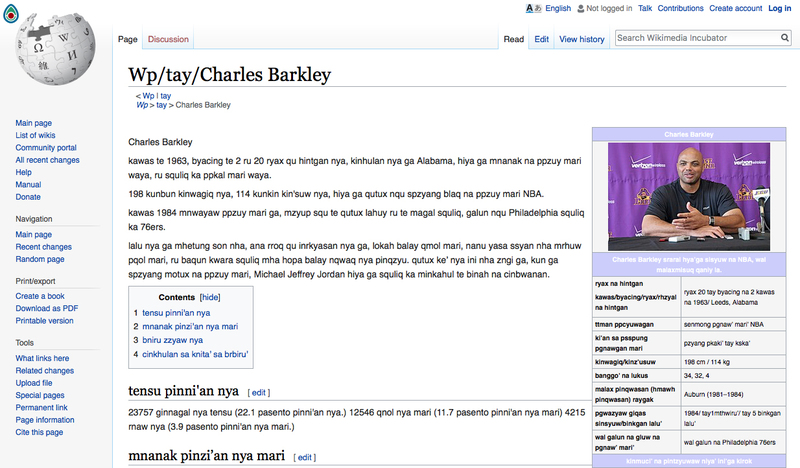
Task: Click infobox value '34, 32, 4'
Action: [x=696, y=376]
